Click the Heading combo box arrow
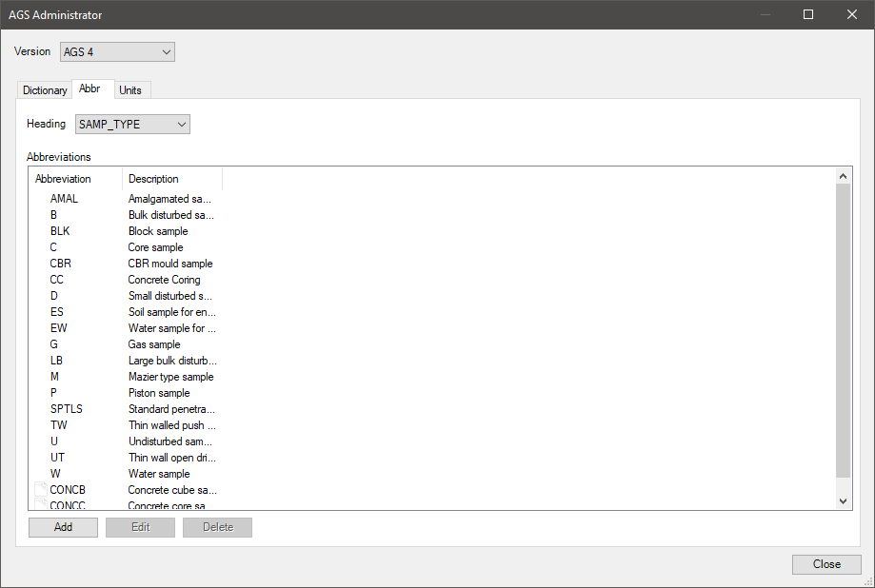Image resolution: width=875 pixels, height=588 pixels. pyautogui.click(x=180, y=124)
